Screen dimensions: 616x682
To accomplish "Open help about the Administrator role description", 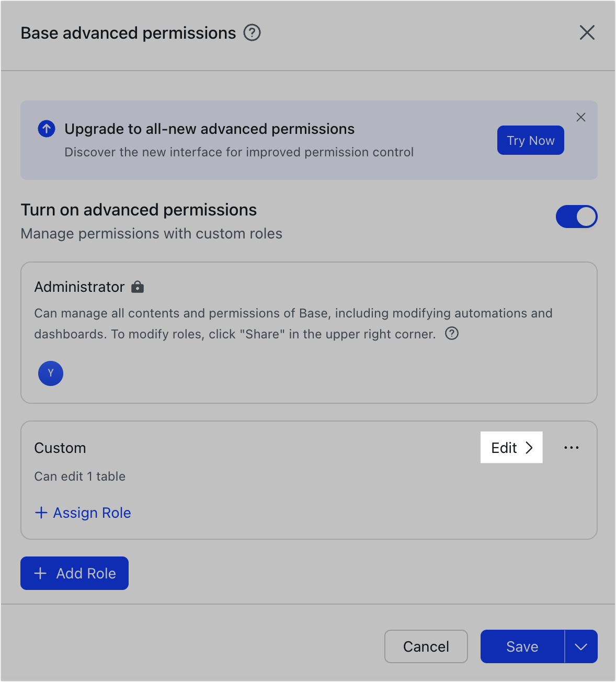I will [x=451, y=333].
